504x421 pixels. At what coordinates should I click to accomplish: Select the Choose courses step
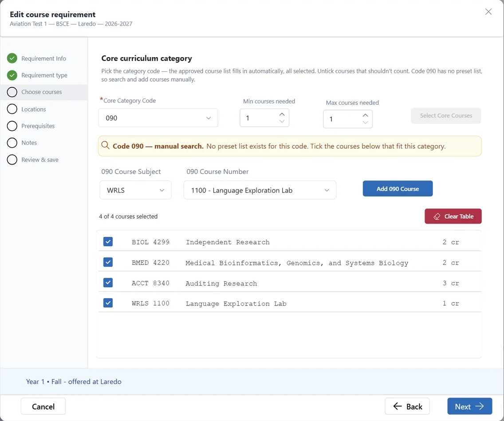(41, 92)
